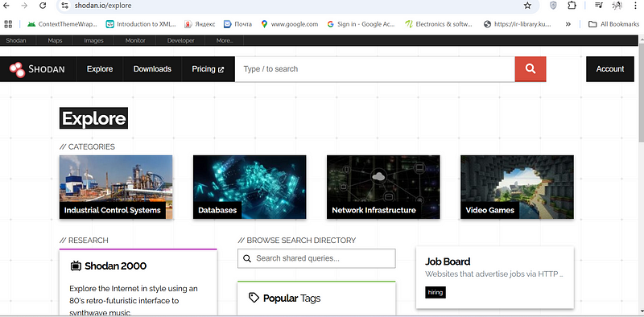The height and width of the screenshot is (317, 644).
Task: Open the Explore navigation item
Action: [x=100, y=69]
